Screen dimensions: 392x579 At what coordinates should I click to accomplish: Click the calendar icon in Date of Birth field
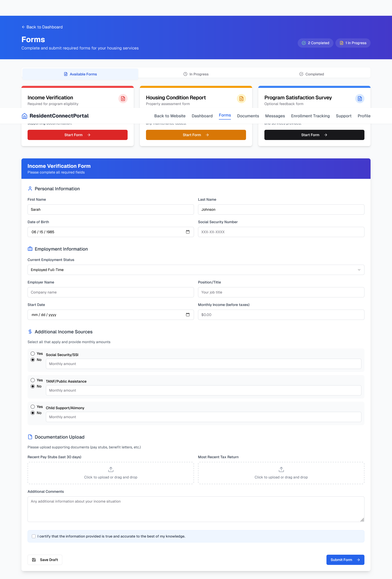tap(188, 232)
